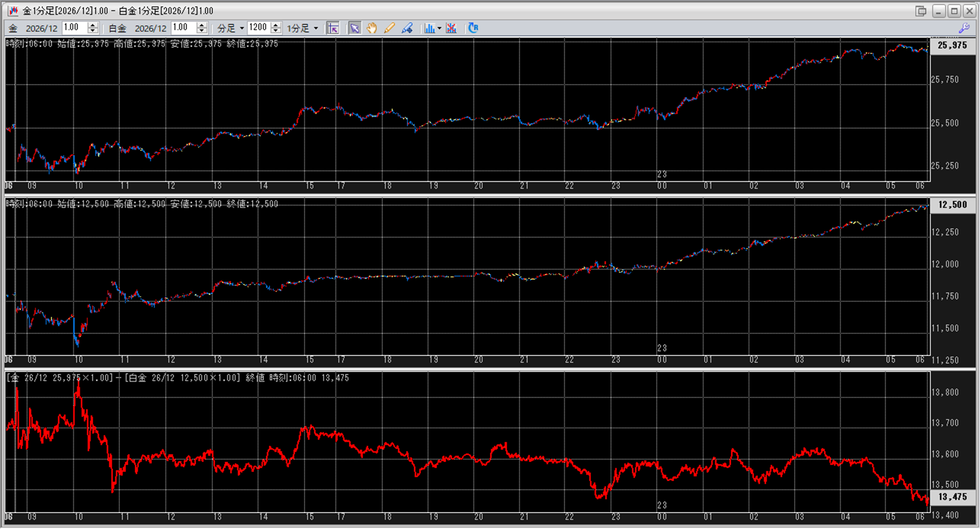This screenshot has width=980, height=529.
Task: Click the crossed-out chart delete icon
Action: coord(451,28)
